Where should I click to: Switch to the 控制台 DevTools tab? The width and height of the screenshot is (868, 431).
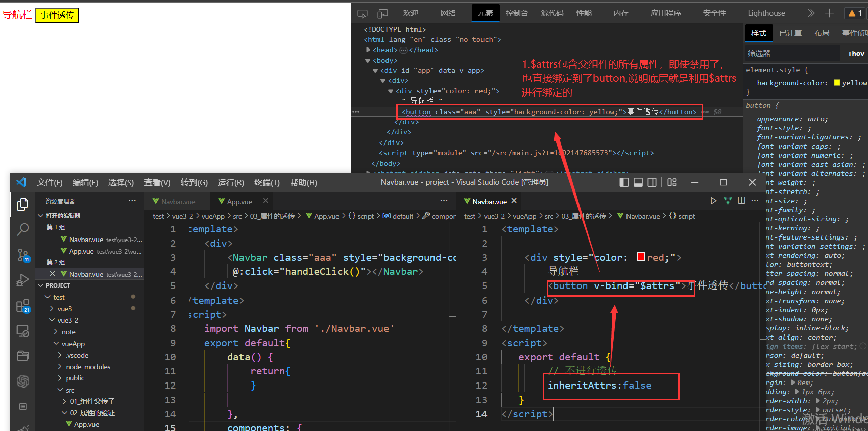tap(517, 13)
